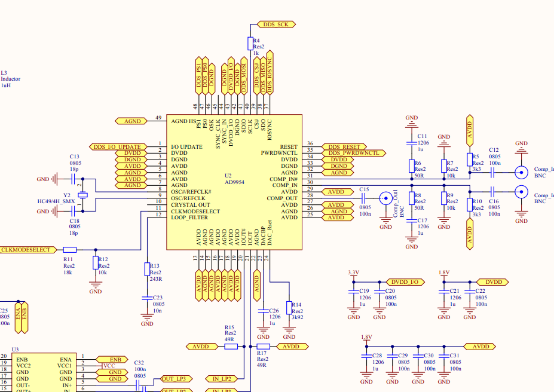Click resistor R8 50R symbol
This screenshot has width=554, height=392.
pos(412,198)
